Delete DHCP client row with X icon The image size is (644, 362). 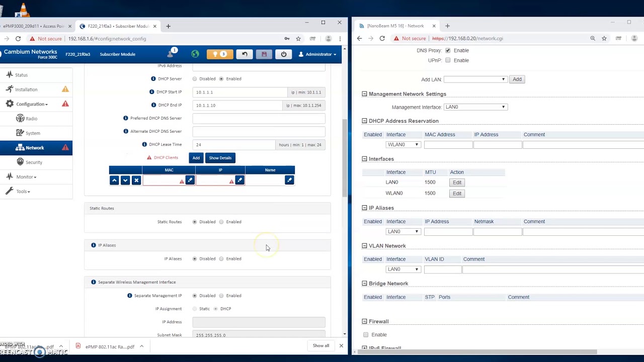click(136, 180)
